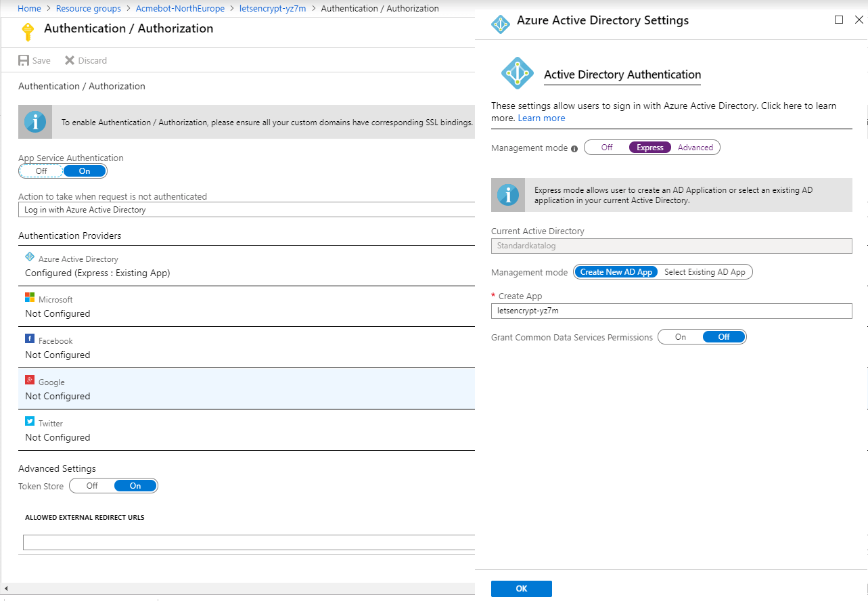
Task: Click the blue info icon in SSL bindings notice
Action: pos(35,122)
